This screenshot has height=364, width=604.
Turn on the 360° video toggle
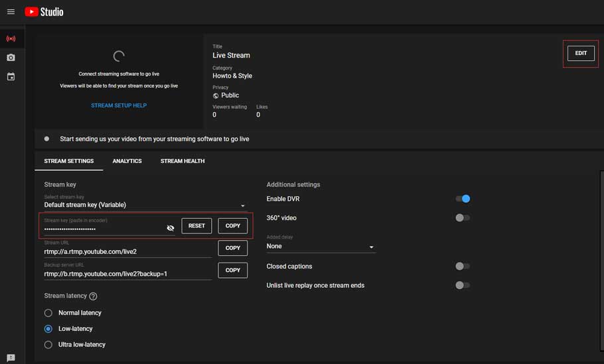pos(463,218)
